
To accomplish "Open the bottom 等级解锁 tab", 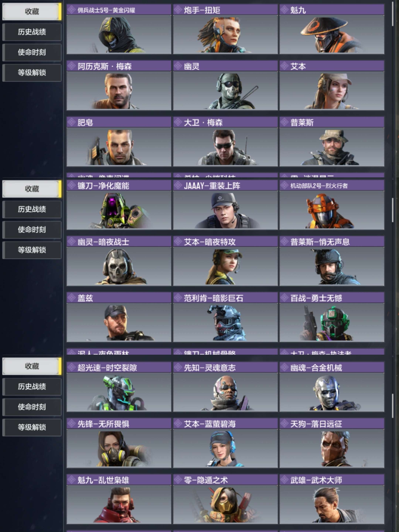I will pyautogui.click(x=32, y=427).
